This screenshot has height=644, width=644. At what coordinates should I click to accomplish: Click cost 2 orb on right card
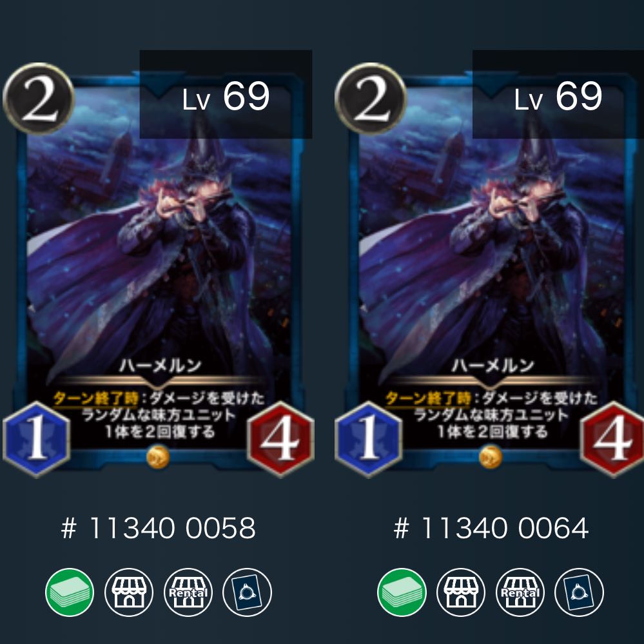pos(371,99)
